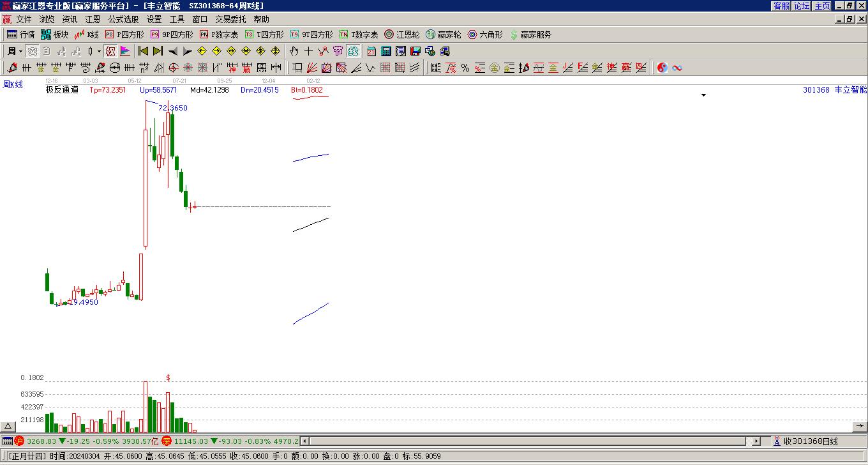Image resolution: width=868 pixels, height=465 pixels.
Task: Click the 论坛 link at top right
Action: tap(802, 6)
